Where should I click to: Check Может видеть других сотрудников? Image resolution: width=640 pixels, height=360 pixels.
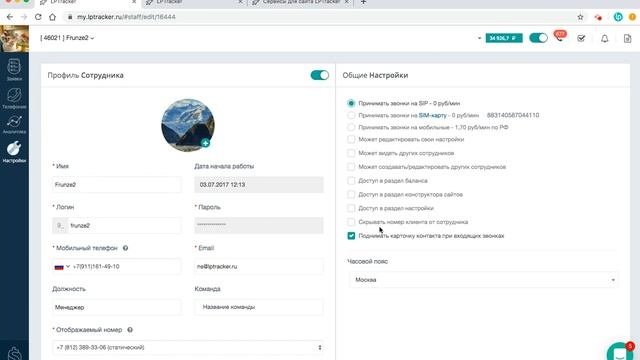pos(351,153)
